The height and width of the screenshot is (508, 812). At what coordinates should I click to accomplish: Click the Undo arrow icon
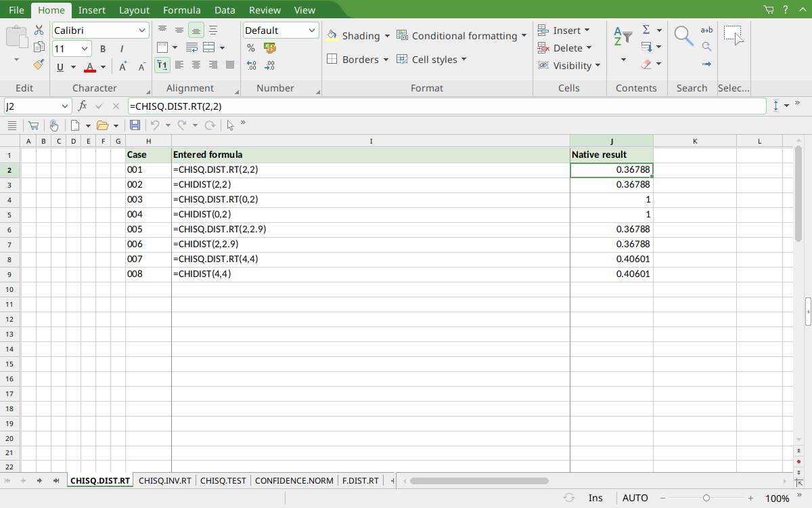coord(155,125)
